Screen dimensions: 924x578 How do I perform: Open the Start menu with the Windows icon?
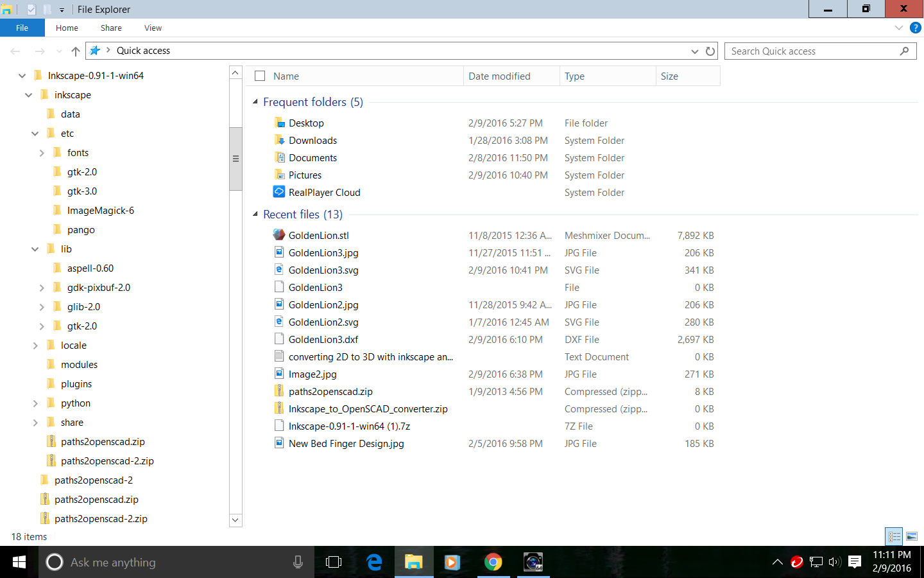click(x=19, y=562)
